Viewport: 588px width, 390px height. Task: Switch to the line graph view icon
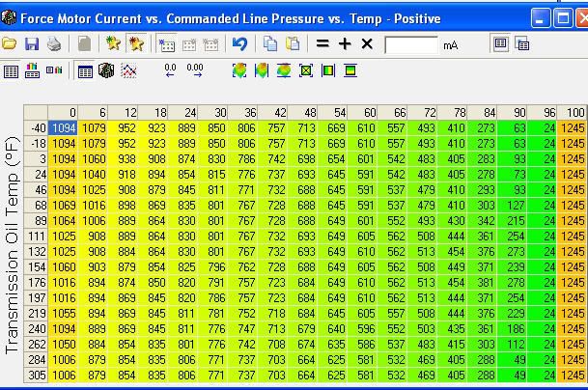[x=128, y=70]
